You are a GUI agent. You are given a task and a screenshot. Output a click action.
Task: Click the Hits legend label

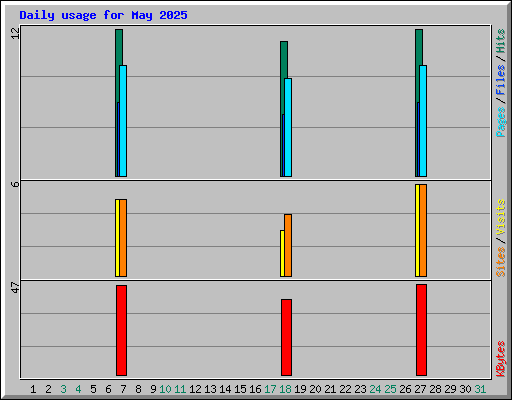pyautogui.click(x=500, y=41)
